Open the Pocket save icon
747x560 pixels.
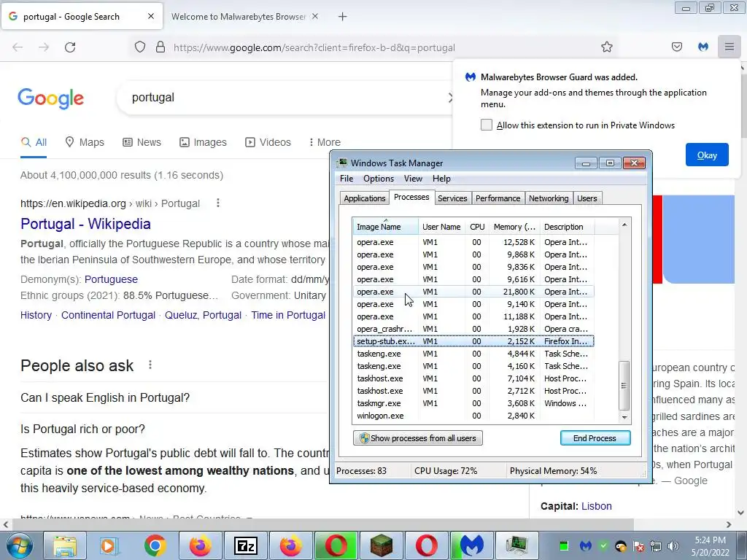677,47
